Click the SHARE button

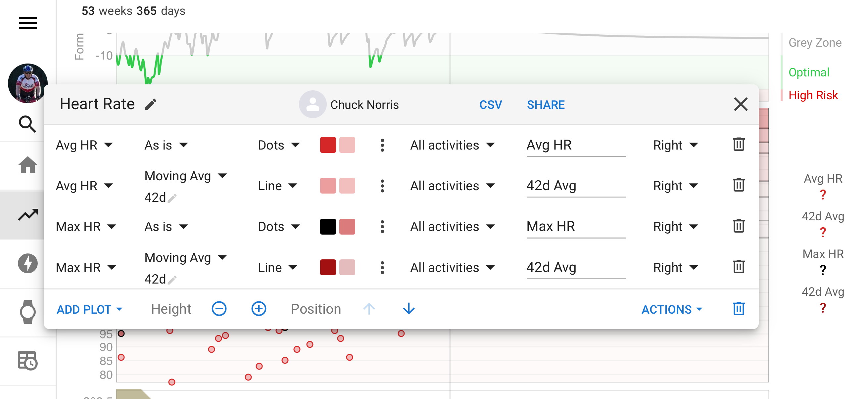(x=546, y=105)
